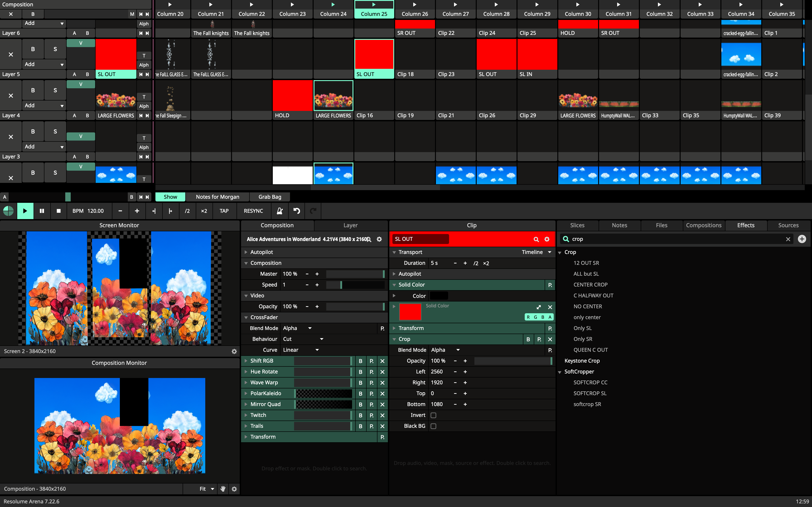Clear the crop effects search text
Viewport: 812px width, 507px height.
(788, 239)
